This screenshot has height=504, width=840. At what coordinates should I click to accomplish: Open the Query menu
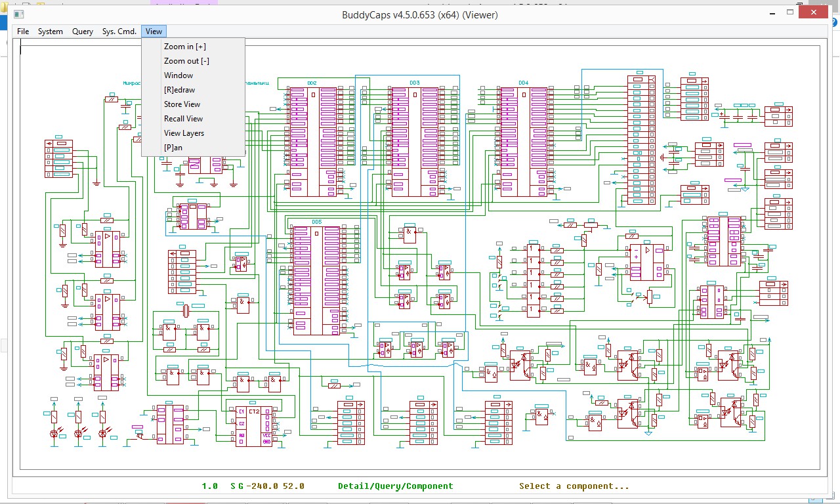point(83,31)
